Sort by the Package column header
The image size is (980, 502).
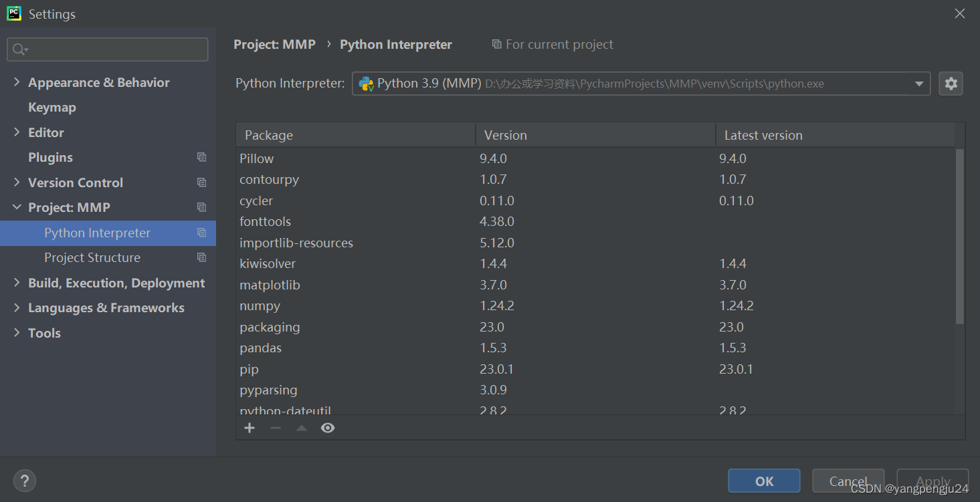click(x=269, y=135)
